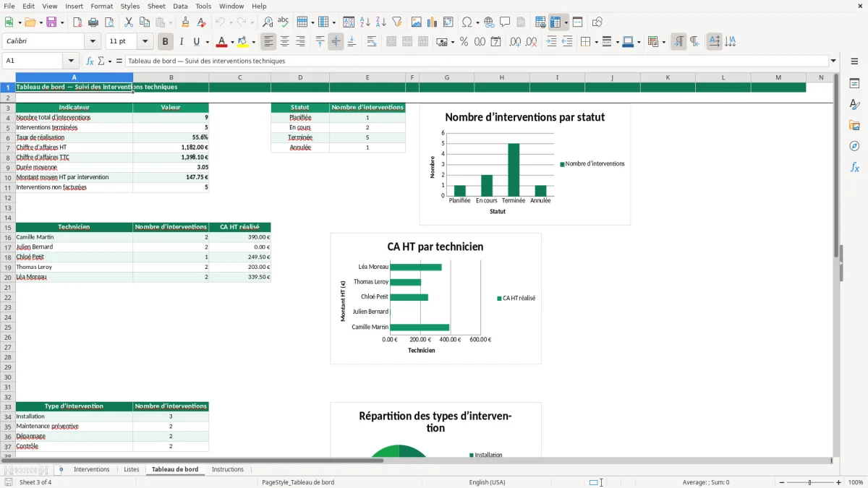The width and height of the screenshot is (868, 488).
Task: Expand the font size dropdown
Action: pyautogui.click(x=145, y=42)
